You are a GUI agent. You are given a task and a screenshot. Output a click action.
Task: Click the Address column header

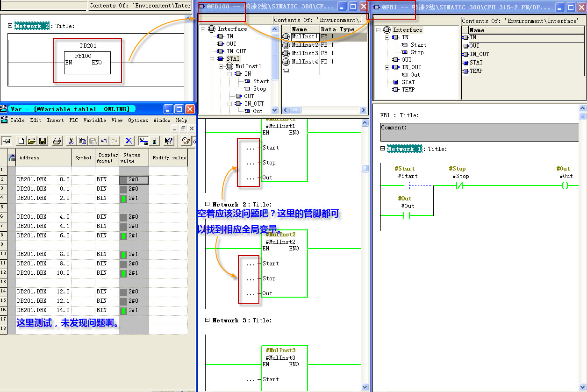(x=29, y=158)
